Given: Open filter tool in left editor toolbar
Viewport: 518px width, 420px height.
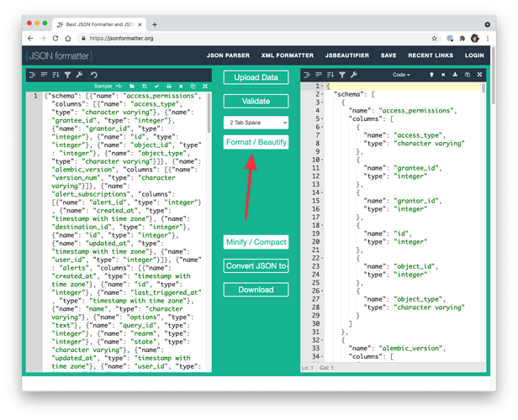Looking at the screenshot, I should coord(67,75).
